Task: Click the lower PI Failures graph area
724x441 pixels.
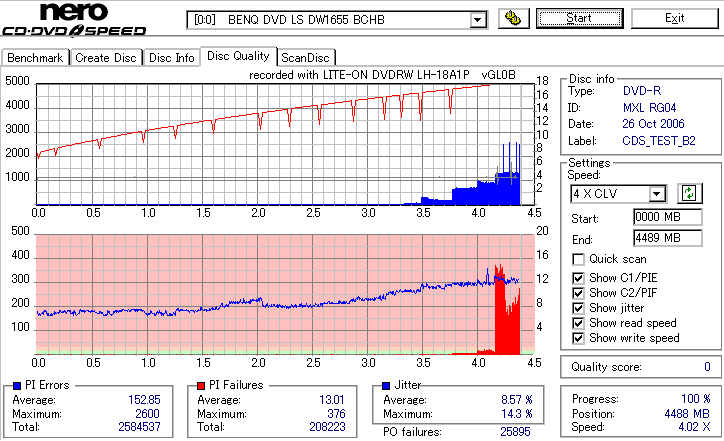Action: pyautogui.click(x=285, y=294)
